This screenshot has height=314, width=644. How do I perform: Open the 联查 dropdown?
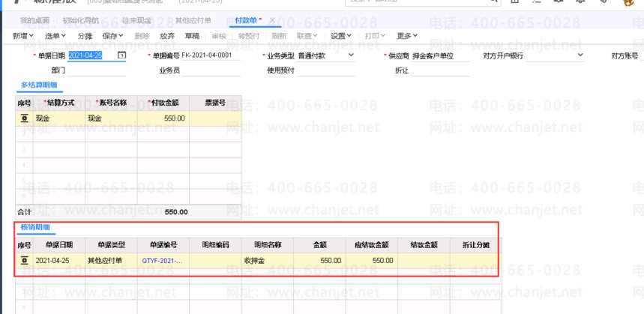click(x=307, y=36)
